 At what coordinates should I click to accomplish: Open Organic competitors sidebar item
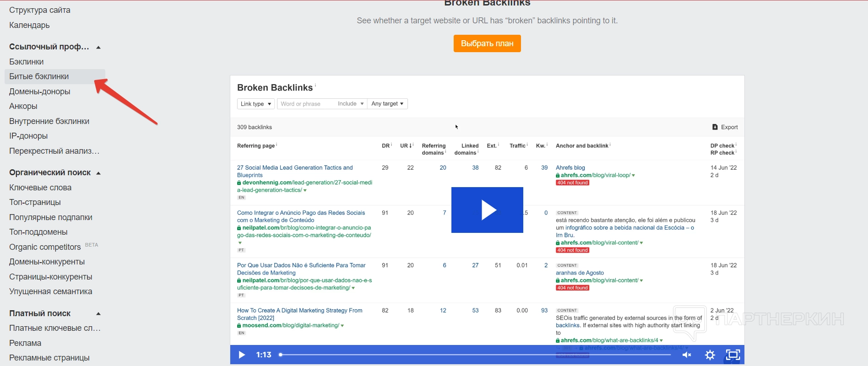pos(45,247)
